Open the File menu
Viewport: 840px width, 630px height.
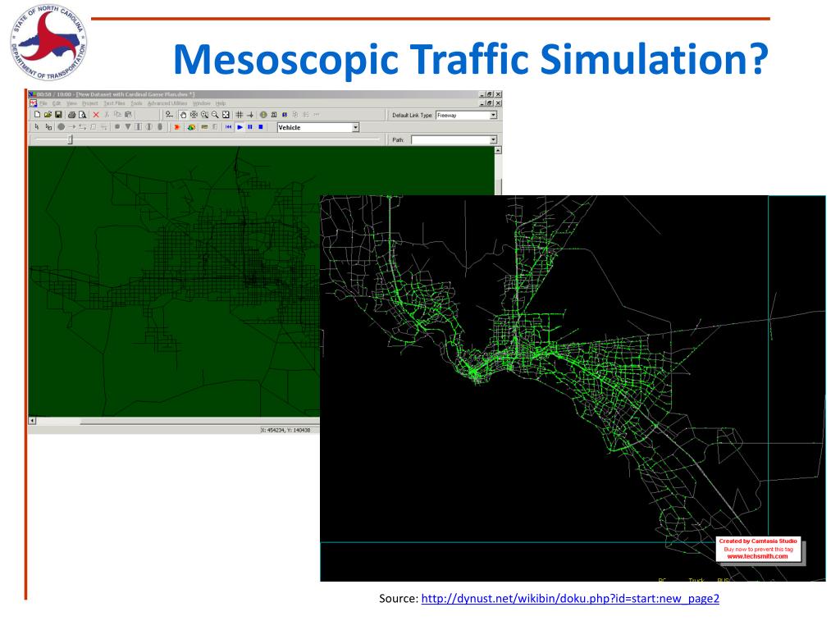(43, 103)
